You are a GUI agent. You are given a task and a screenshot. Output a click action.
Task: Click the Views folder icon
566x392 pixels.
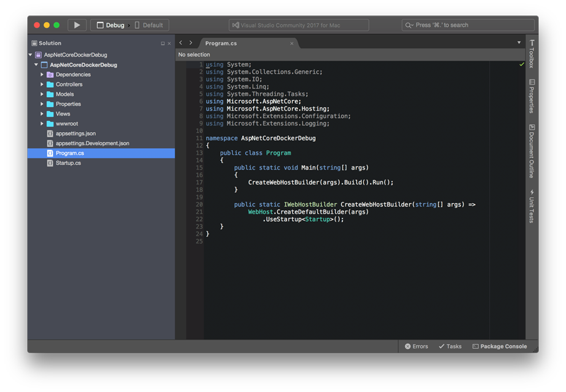[50, 114]
